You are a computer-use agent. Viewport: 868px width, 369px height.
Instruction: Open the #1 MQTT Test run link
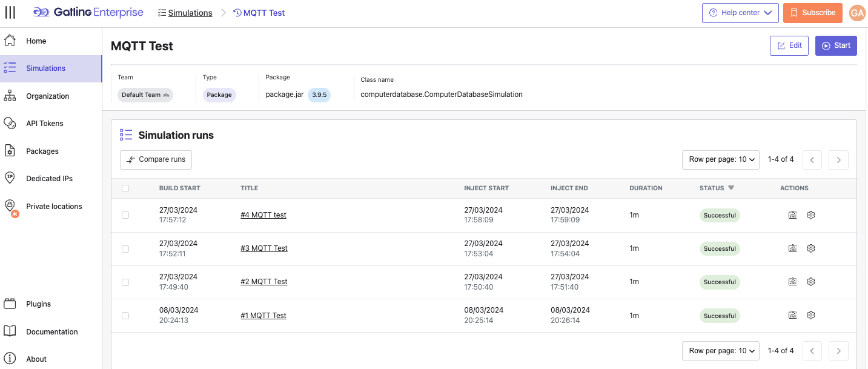point(263,316)
